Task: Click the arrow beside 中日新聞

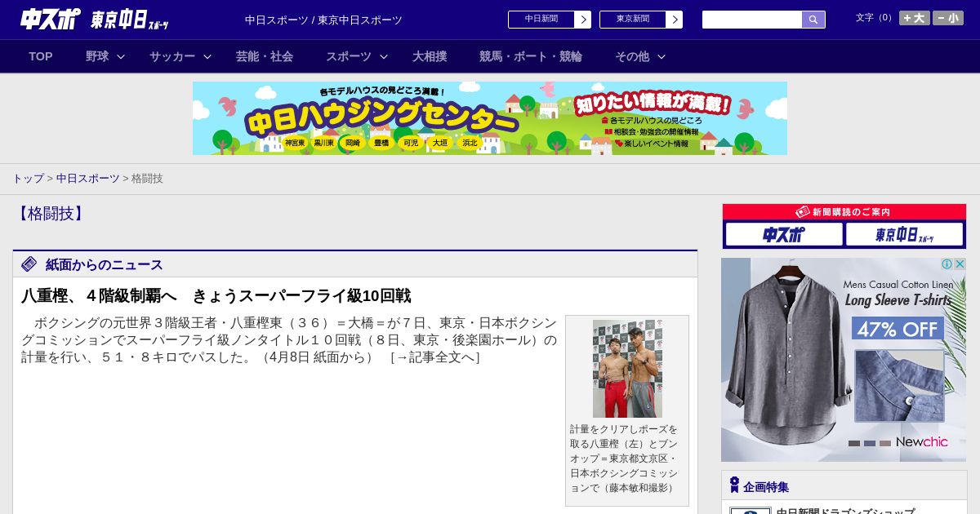Action: [582, 20]
